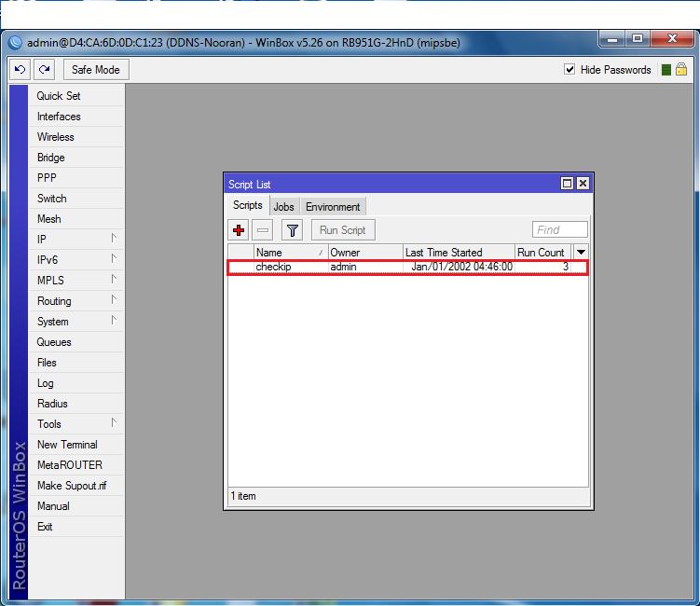Click the Undo arrow icon
Screen dimensions: 700x606
21,70
